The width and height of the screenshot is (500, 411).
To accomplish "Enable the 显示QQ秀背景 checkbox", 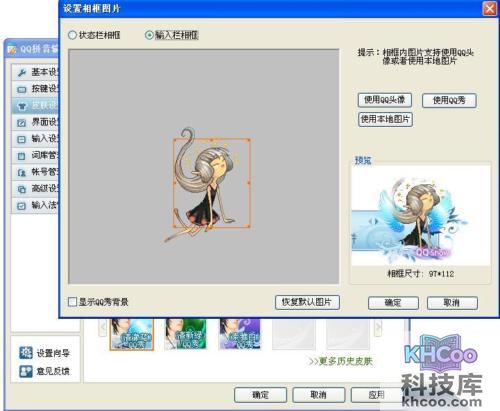I will pyautogui.click(x=72, y=302).
